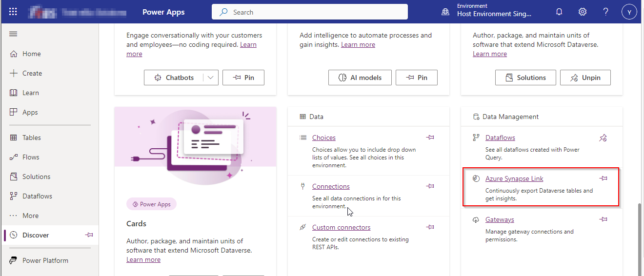Click the help question mark icon
This screenshot has width=644, height=276.
click(606, 12)
